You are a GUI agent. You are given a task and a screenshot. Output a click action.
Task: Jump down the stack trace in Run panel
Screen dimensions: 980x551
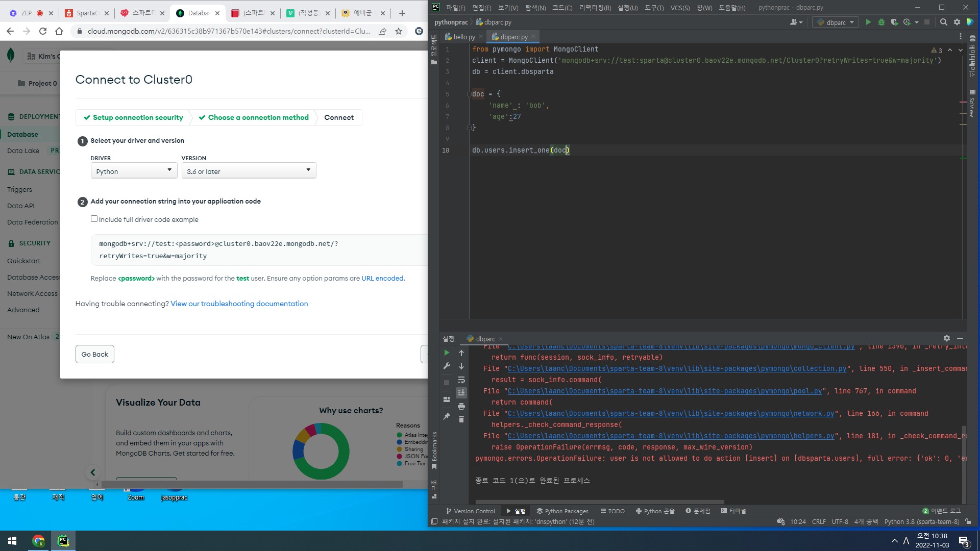point(461,366)
